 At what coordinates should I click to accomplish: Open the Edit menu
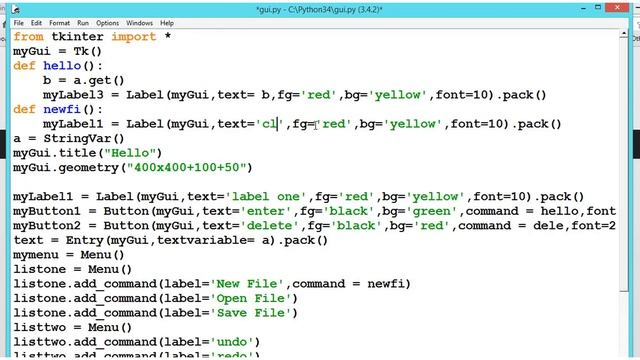(x=36, y=23)
